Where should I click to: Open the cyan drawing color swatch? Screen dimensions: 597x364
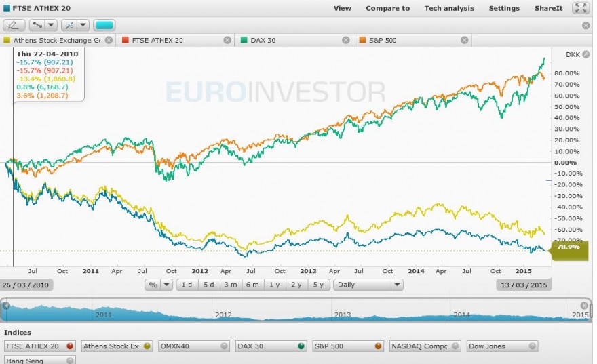pyautogui.click(x=104, y=26)
